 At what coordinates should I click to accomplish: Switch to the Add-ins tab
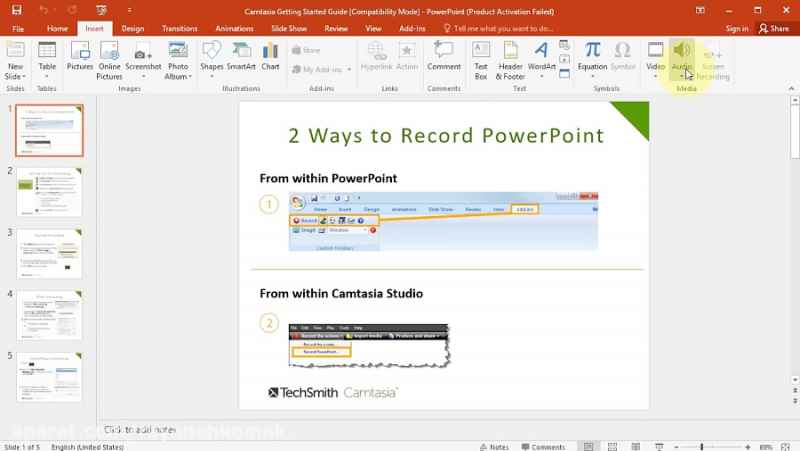click(412, 29)
